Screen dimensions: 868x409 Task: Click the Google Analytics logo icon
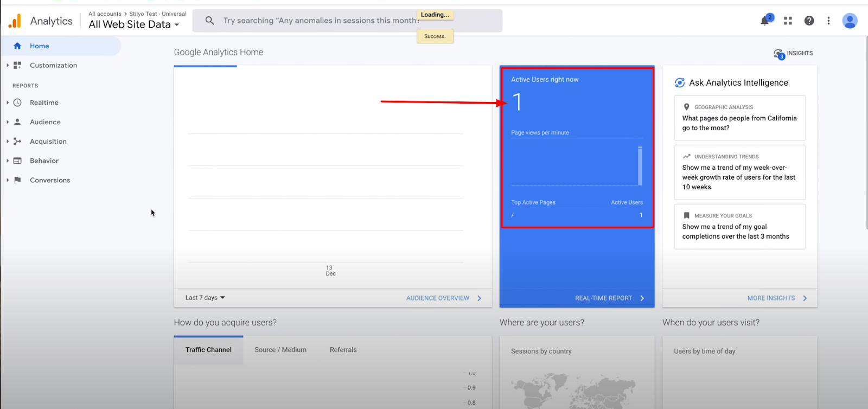[x=15, y=21]
